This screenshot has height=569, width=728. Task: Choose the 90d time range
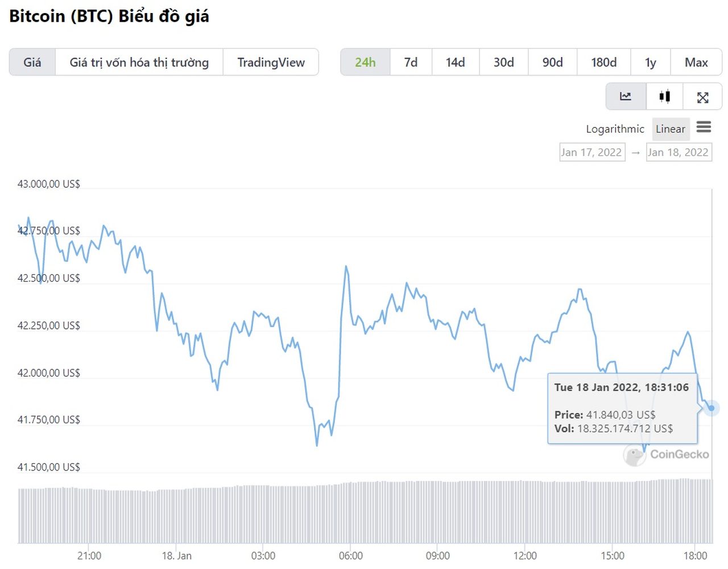552,62
